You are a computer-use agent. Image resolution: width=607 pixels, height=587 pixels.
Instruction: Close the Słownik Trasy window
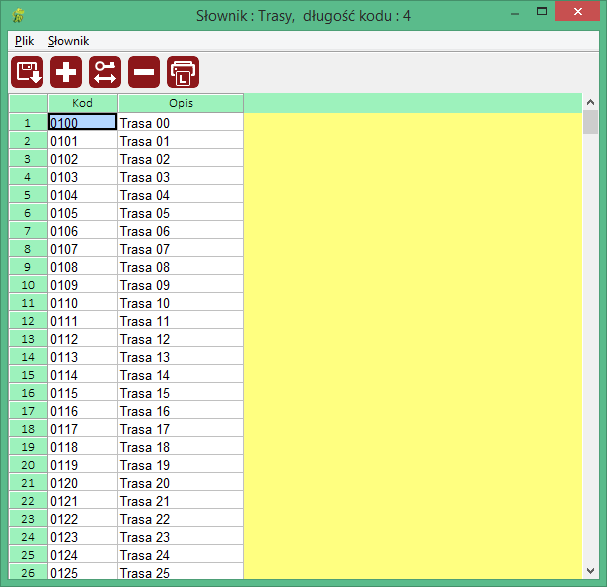[x=577, y=12]
